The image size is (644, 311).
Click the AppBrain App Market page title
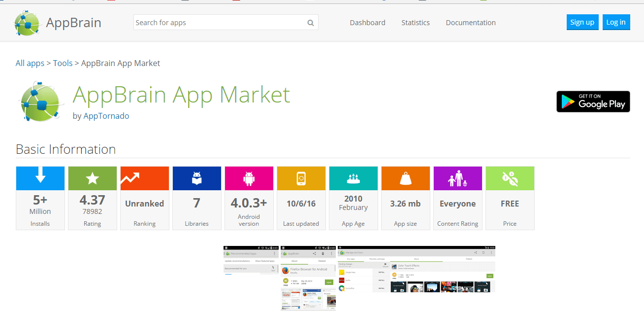coord(182,94)
